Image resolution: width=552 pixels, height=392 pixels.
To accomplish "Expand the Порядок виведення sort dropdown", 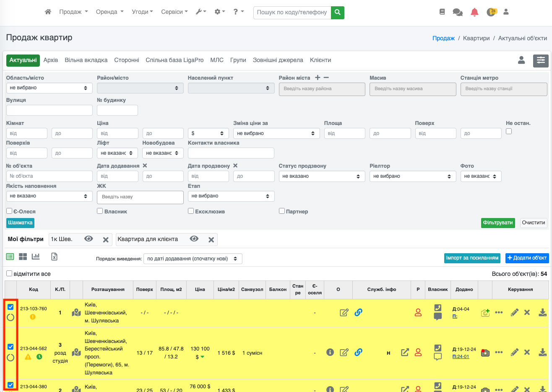I will point(193,259).
